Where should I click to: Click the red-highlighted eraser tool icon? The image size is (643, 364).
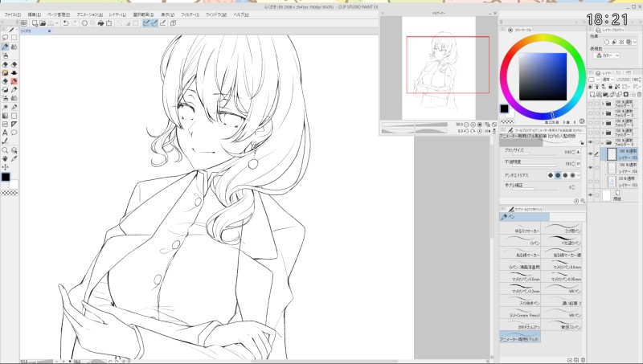14,81
